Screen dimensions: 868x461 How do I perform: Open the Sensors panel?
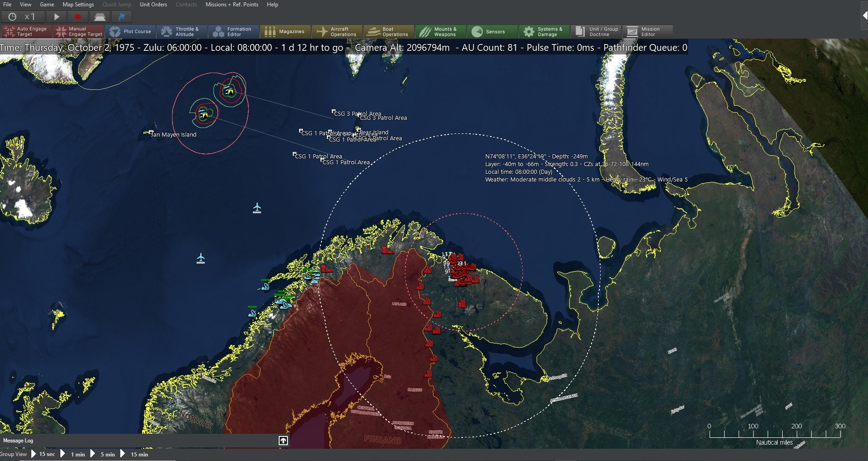point(492,32)
